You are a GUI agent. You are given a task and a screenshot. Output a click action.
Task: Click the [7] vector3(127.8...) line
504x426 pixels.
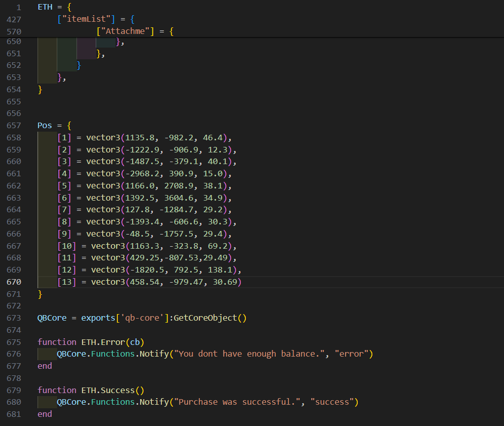pyautogui.click(x=144, y=210)
